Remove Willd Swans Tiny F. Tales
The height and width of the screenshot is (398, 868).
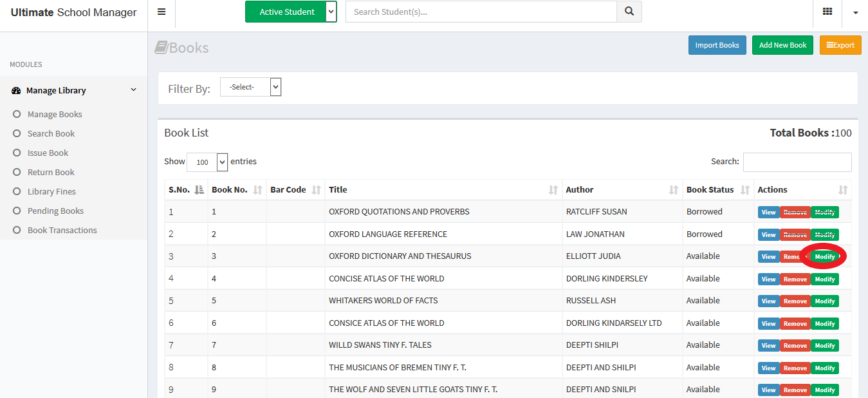pos(795,346)
